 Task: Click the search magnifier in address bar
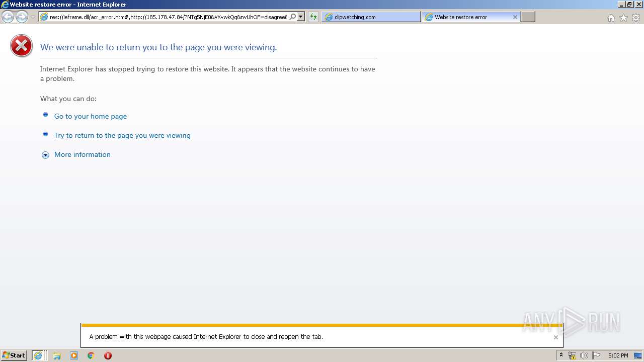coord(293,17)
